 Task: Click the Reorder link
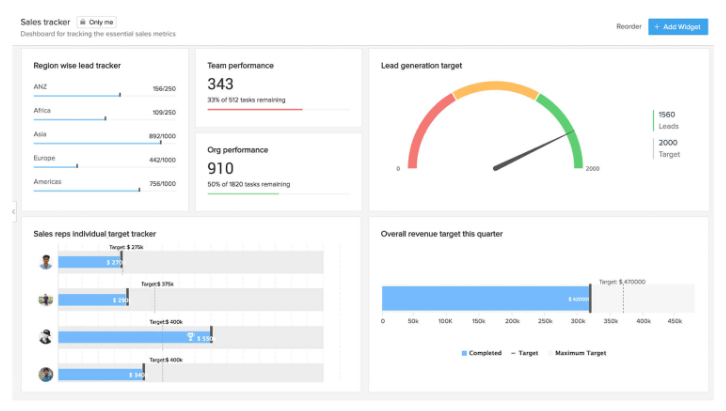pos(628,26)
